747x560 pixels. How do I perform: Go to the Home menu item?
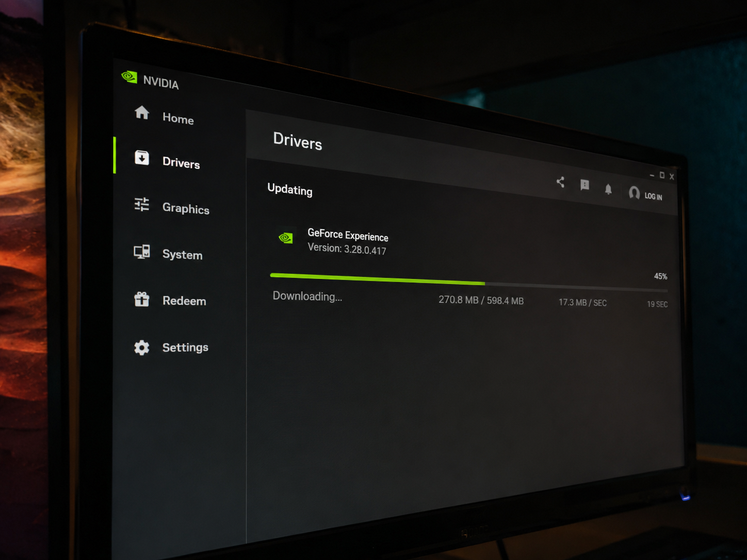point(178,119)
